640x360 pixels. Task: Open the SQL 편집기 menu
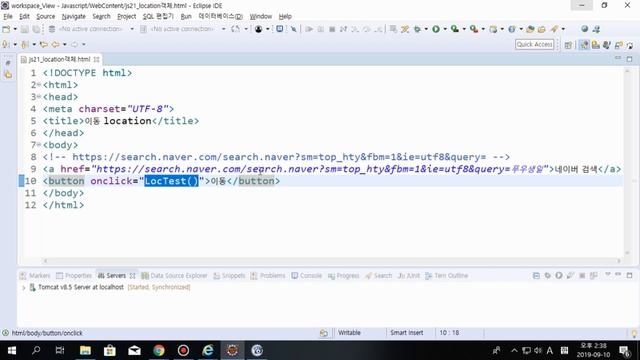click(x=158, y=16)
